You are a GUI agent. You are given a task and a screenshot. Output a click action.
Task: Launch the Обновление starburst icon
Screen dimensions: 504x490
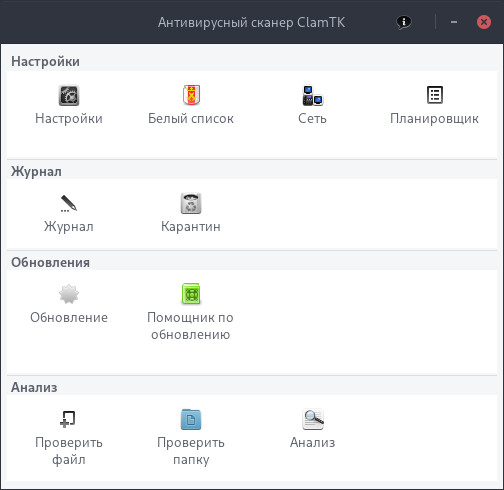point(69,294)
